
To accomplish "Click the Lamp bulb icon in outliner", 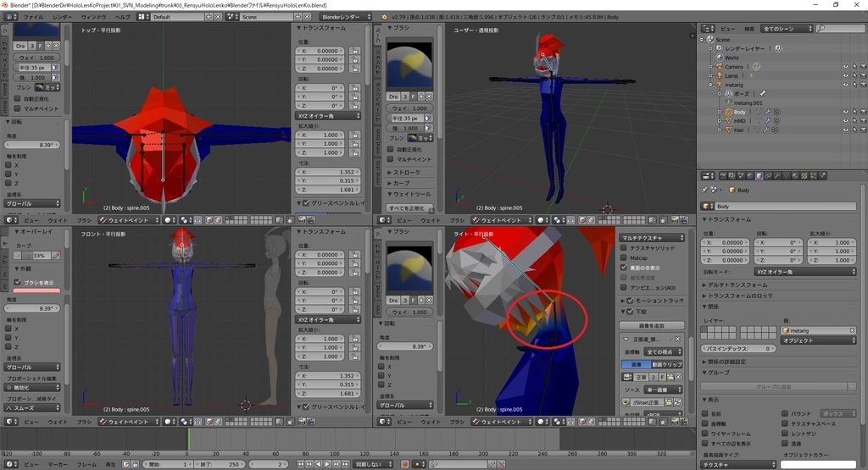I will [720, 75].
